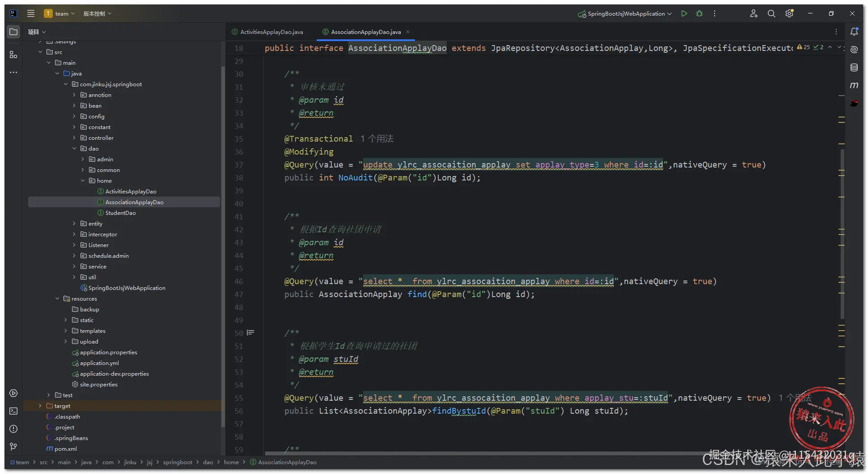The height and width of the screenshot is (474, 868).
Task: Show more tool windows ellipsis
Action: 13,72
